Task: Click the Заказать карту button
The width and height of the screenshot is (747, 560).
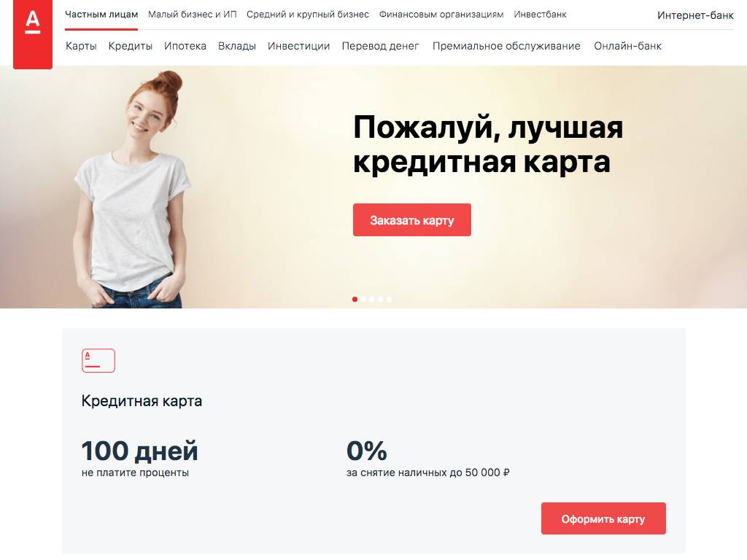Action: coord(412,220)
